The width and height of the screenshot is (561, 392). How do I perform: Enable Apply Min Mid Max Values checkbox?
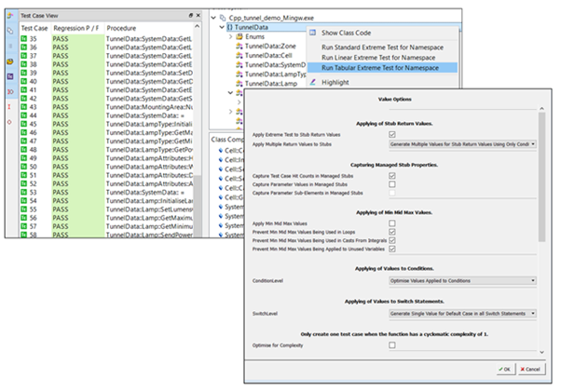[x=392, y=223]
